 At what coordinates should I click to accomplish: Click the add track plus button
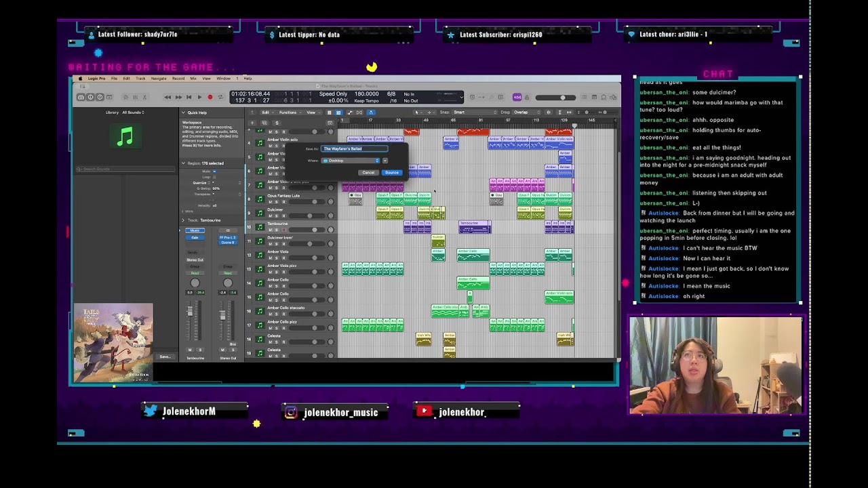pos(252,123)
